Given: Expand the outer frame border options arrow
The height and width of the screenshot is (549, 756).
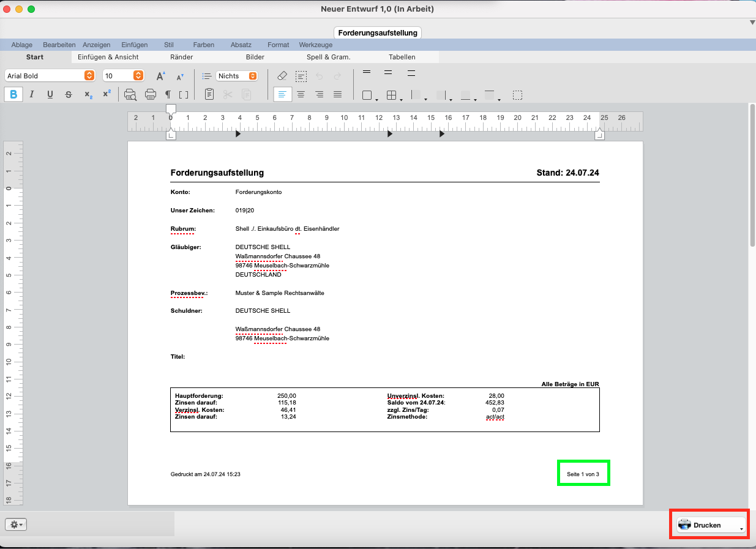Looking at the screenshot, I should point(376,99).
